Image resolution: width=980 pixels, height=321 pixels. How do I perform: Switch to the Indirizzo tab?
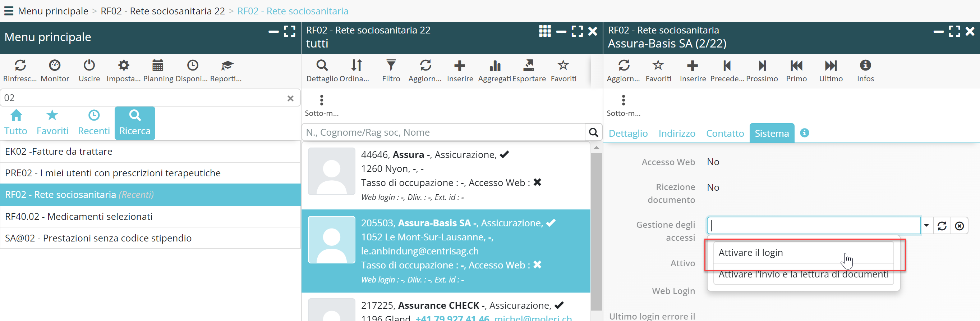click(x=676, y=133)
